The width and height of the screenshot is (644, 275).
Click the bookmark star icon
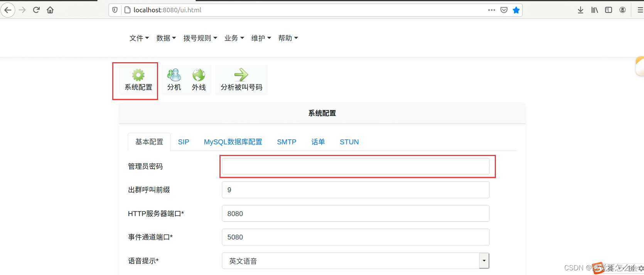point(516,10)
